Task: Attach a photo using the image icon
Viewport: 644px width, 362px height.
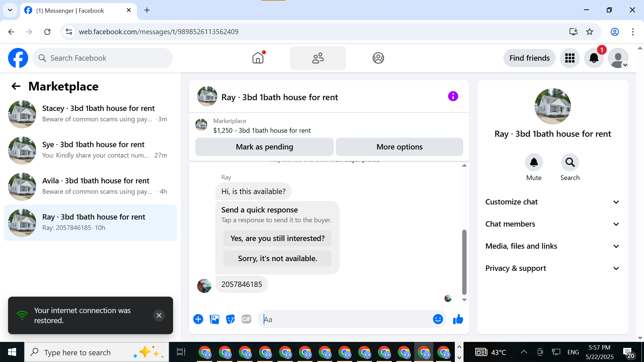Action: coord(214,319)
